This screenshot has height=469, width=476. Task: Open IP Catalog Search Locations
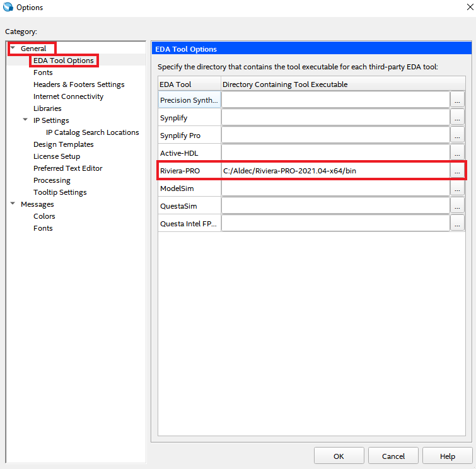92,132
